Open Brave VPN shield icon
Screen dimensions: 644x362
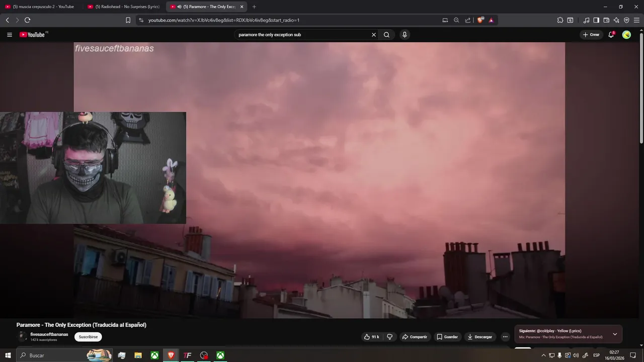626,20
